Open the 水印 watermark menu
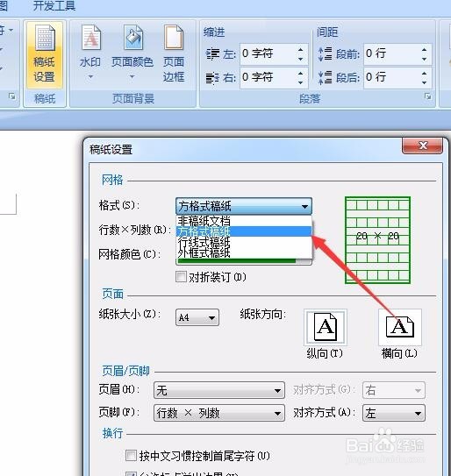 pyautogui.click(x=90, y=53)
